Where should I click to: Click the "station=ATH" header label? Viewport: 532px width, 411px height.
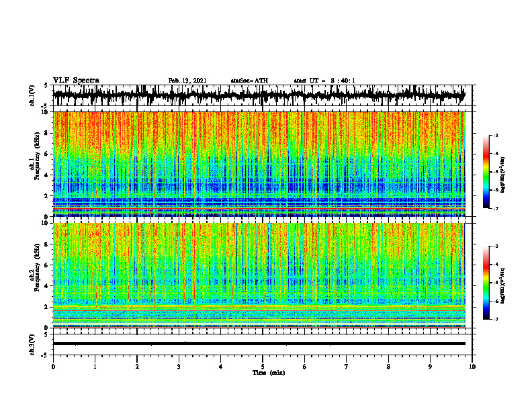coord(249,81)
